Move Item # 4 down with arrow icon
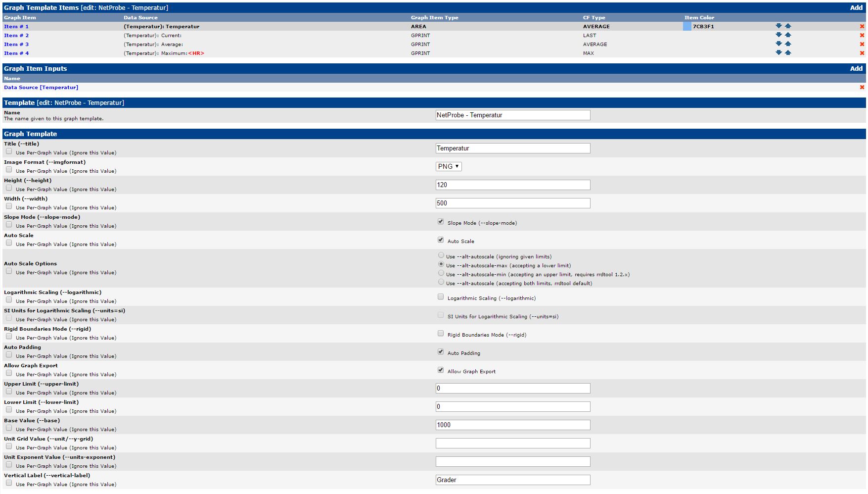Image resolution: width=868 pixels, height=494 pixels. [x=778, y=52]
